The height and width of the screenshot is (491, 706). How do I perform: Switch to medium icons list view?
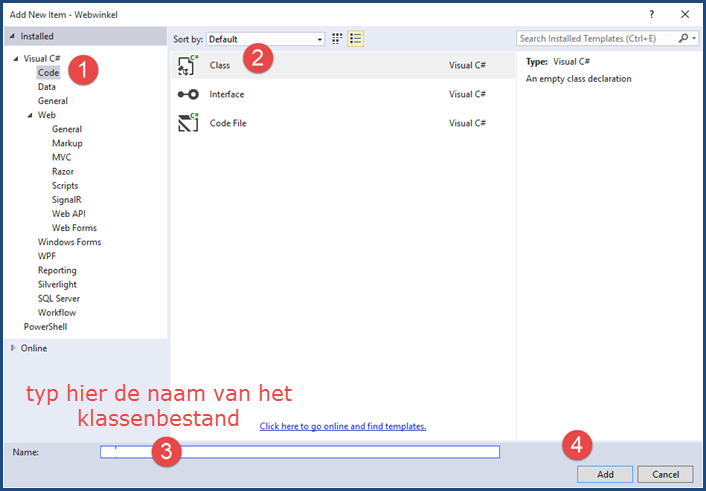(355, 39)
